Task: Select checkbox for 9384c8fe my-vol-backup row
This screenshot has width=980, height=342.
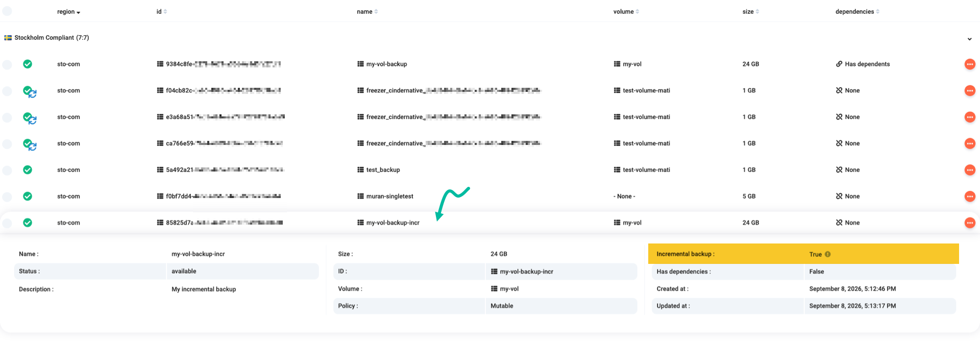Action: [x=7, y=65]
